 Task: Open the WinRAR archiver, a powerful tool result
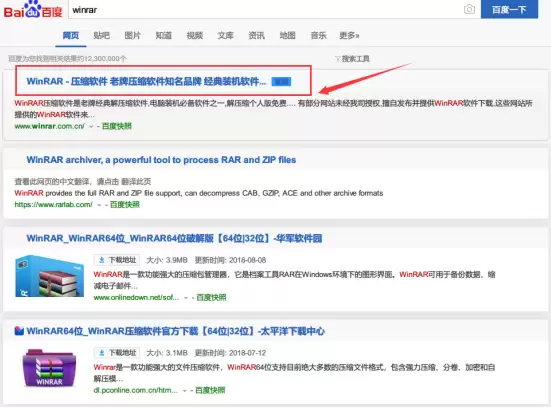[161, 160]
